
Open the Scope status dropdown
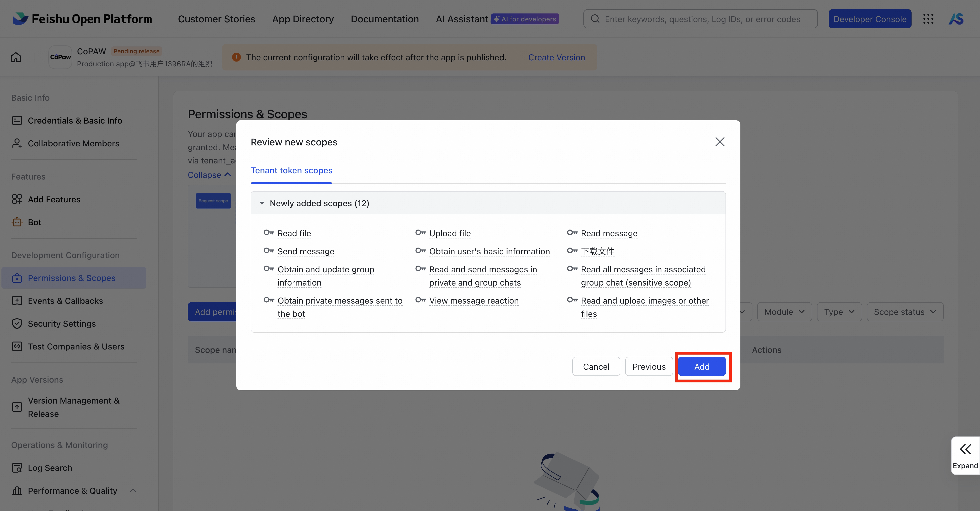905,312
